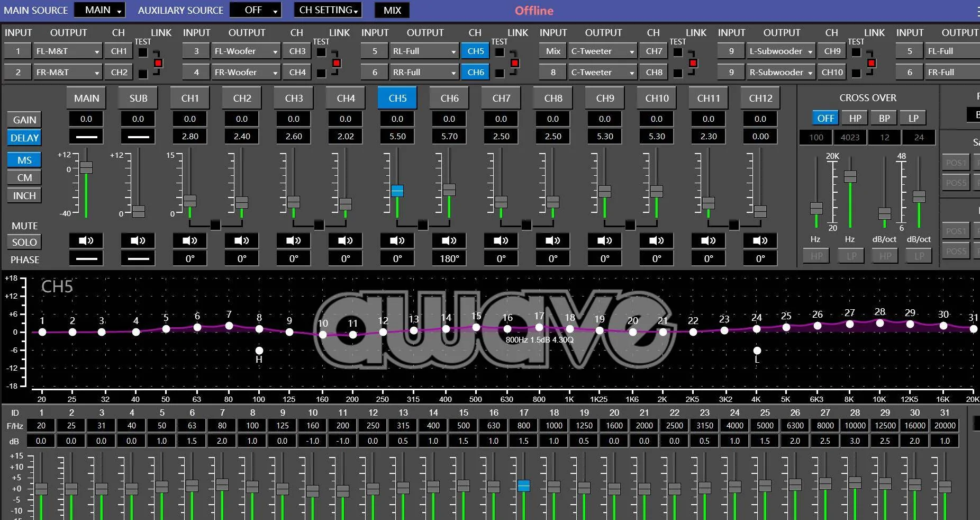Open the L-Subwooder output dropdown
Viewport: 980px width, 520px height.
(780, 51)
